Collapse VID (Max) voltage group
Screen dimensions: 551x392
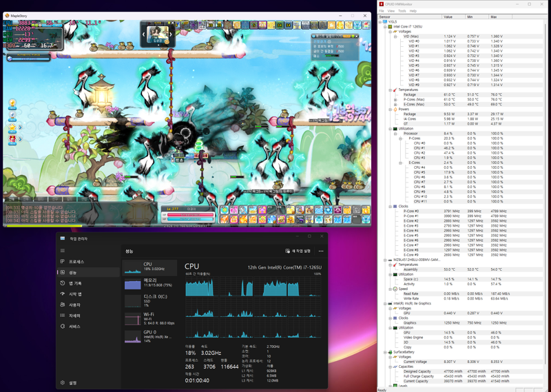[395, 37]
